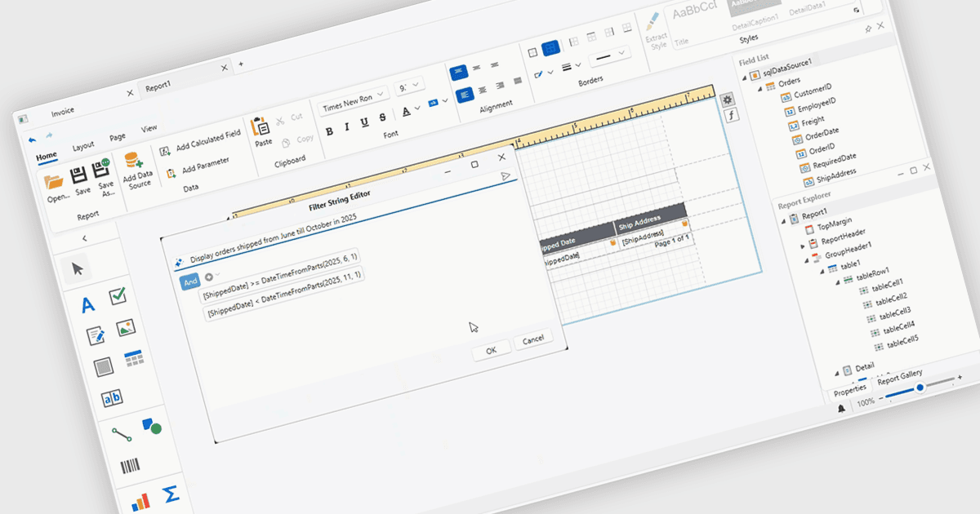Screen dimensions: 980x514
Task: Pick the Shape control icon
Action: pos(151,426)
